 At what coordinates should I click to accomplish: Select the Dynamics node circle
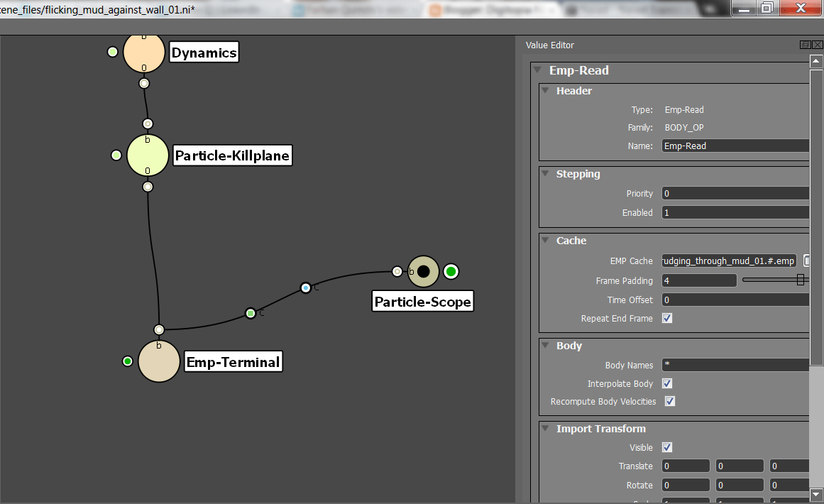[x=144, y=52]
